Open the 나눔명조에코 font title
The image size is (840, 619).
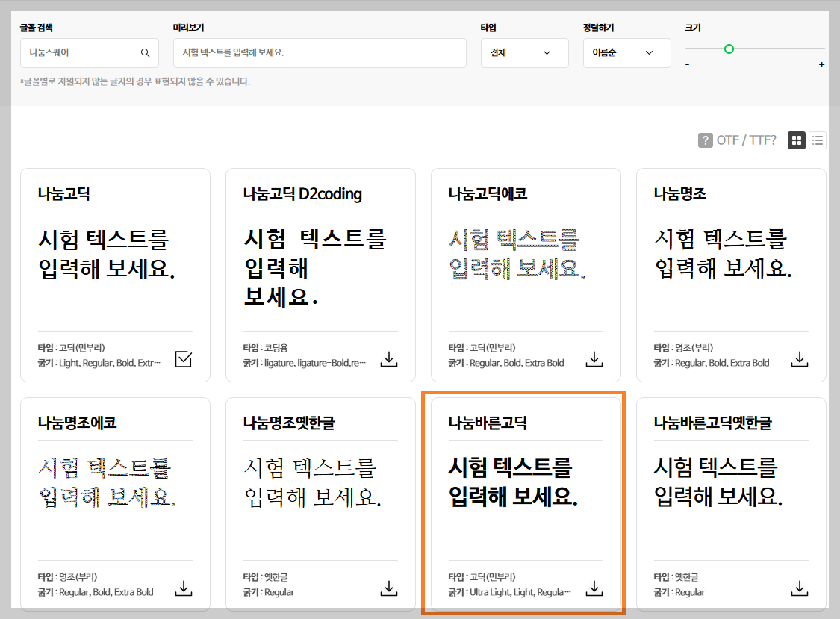(x=77, y=423)
